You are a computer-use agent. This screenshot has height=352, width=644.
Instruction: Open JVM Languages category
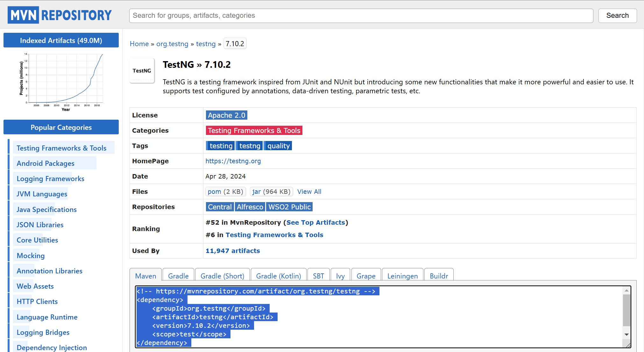(42, 194)
